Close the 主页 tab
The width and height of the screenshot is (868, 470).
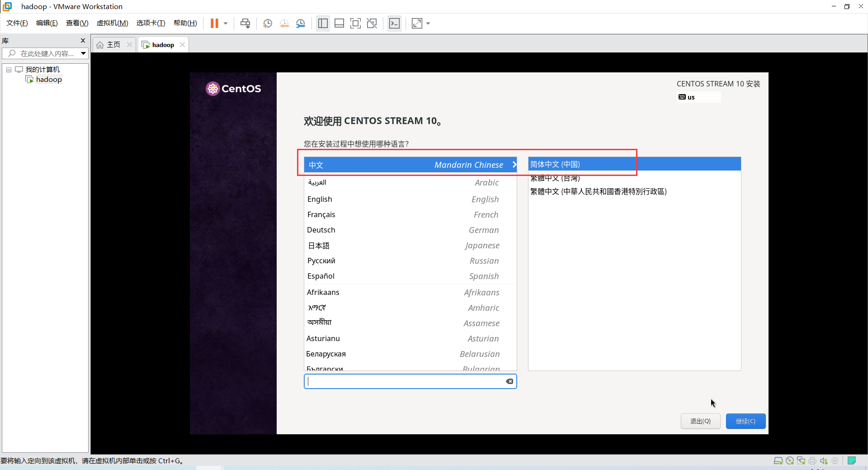point(130,44)
